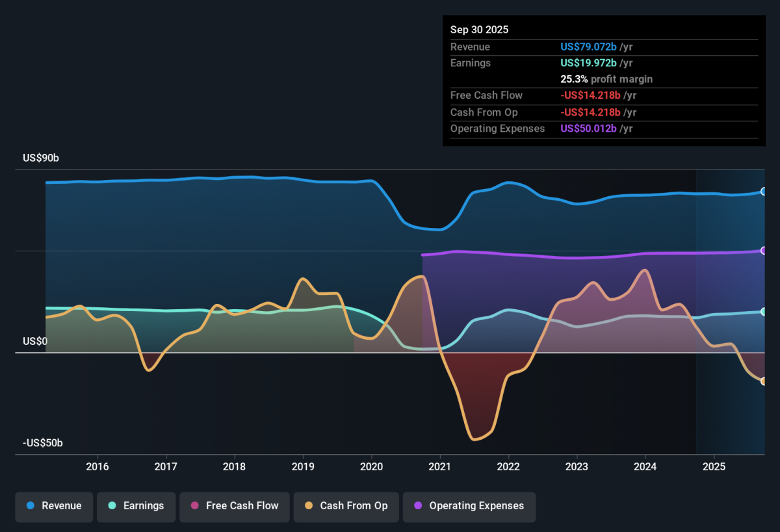Click the purple Operating Expenses legend dot
This screenshot has height=532, width=780.
(418, 506)
